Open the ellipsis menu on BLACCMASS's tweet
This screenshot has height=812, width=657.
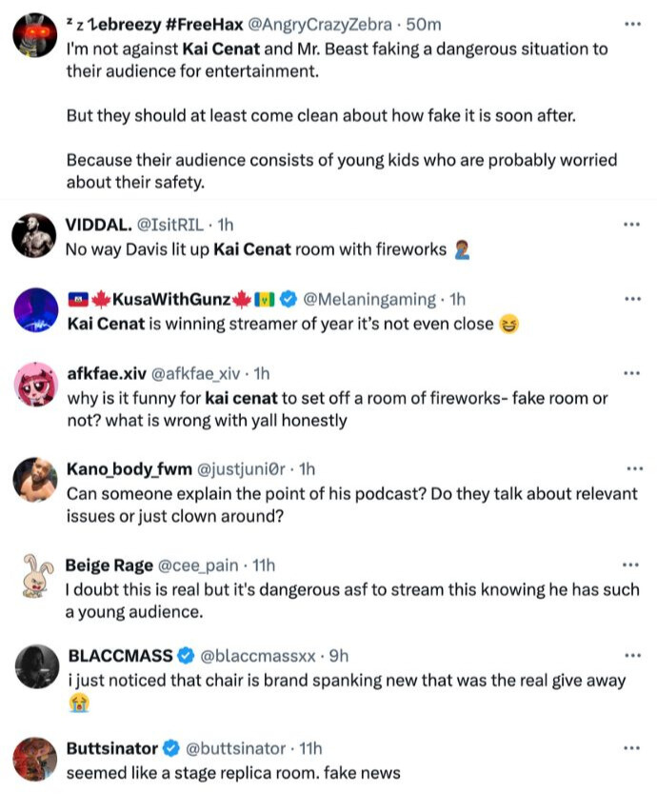click(x=631, y=656)
